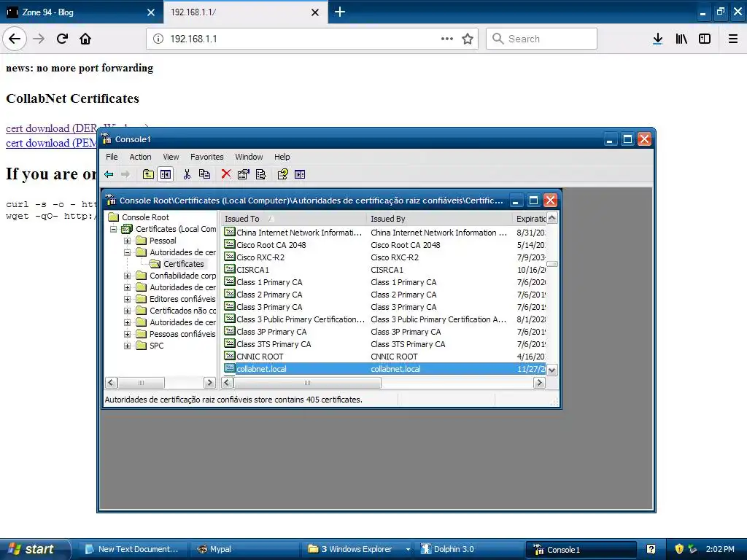Screen dimensions: 747x560
Task: Select the Console Root tree item
Action: coord(145,217)
